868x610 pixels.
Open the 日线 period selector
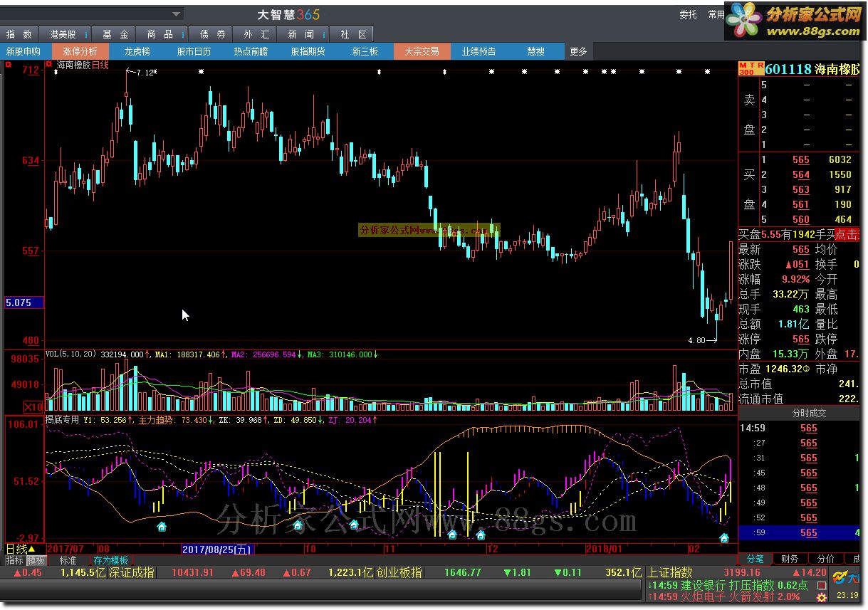pyautogui.click(x=20, y=549)
